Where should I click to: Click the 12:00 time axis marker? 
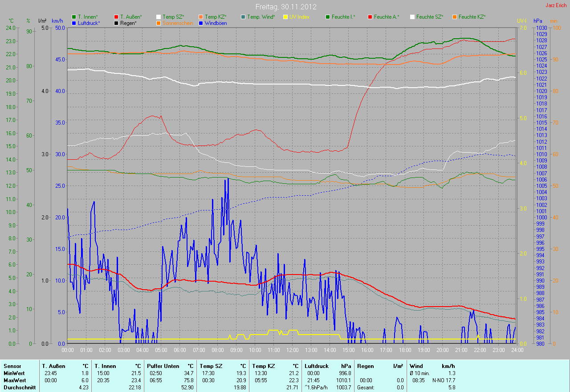coord(292,350)
